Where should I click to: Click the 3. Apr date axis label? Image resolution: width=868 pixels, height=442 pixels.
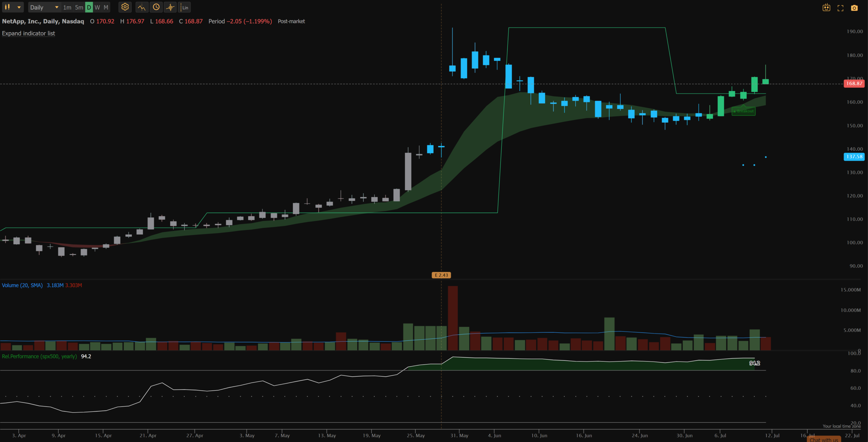(19, 435)
